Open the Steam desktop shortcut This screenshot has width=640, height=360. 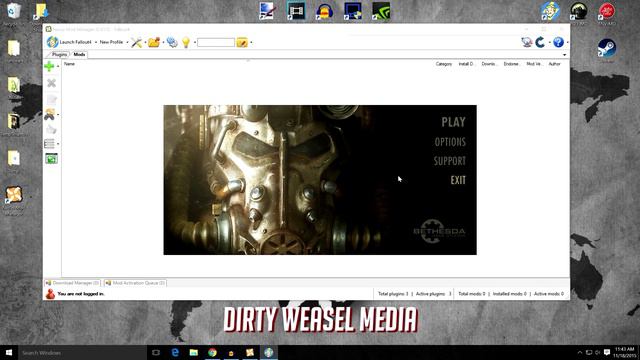tap(607, 48)
